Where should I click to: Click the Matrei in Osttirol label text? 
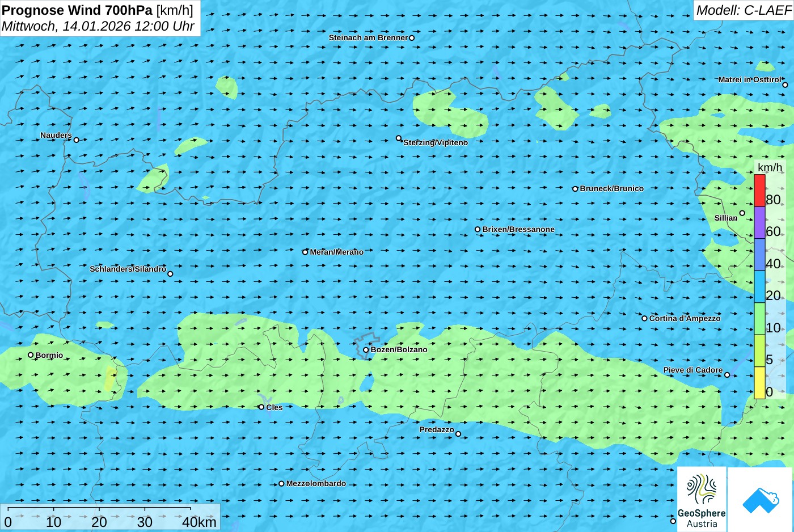coord(750,79)
